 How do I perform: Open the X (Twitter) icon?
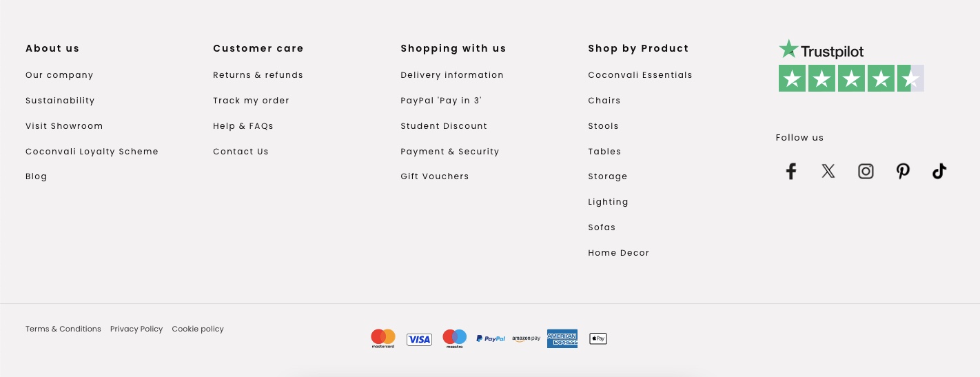828,172
